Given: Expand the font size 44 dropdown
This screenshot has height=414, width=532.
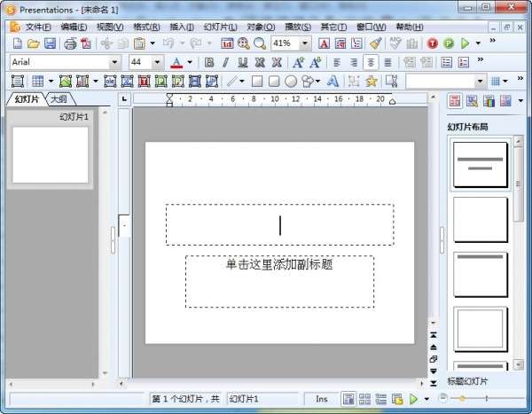Looking at the screenshot, I should coord(157,62).
